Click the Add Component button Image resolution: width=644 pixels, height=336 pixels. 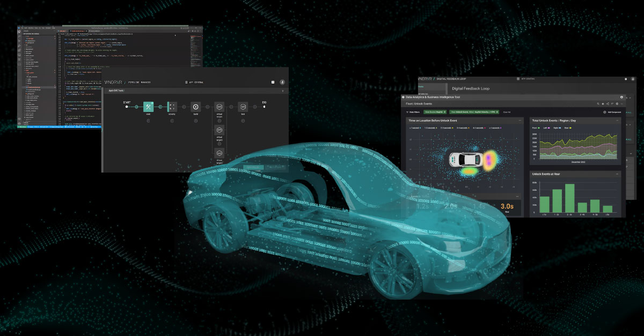[x=614, y=112]
